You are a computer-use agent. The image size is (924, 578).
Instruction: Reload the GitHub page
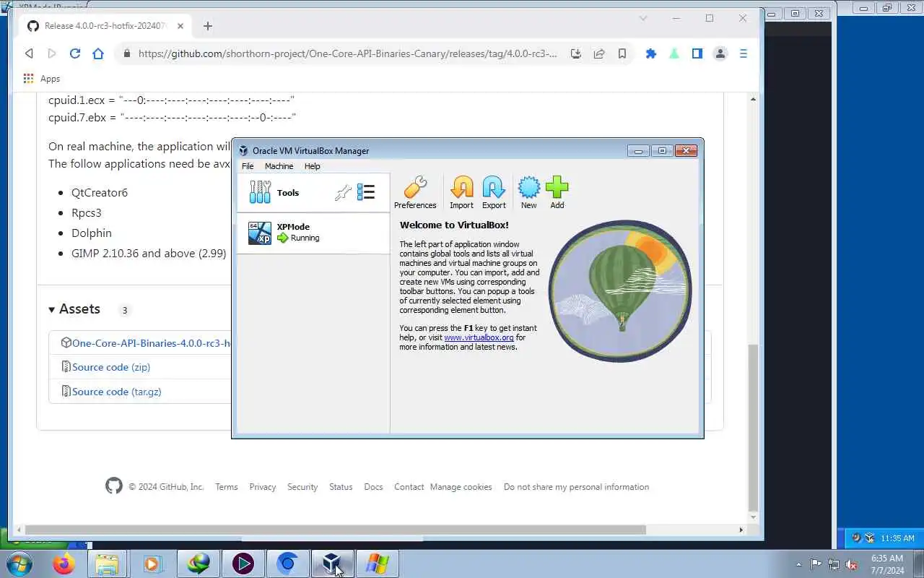click(x=75, y=53)
